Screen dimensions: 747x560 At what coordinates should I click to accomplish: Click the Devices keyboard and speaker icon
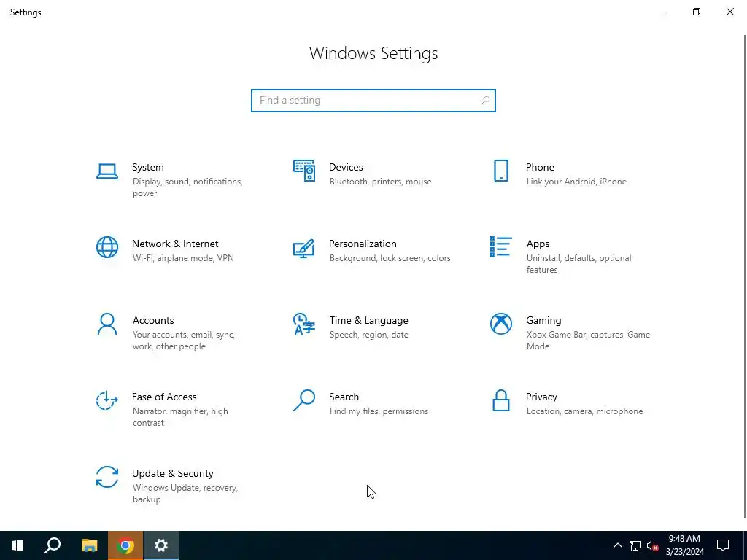[x=304, y=171]
